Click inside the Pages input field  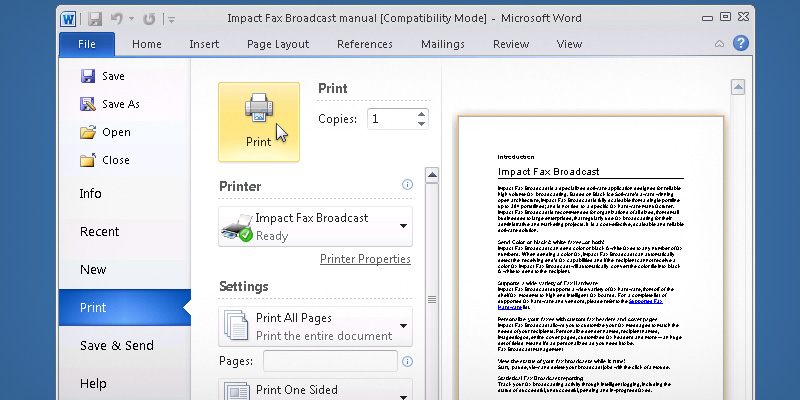(330, 361)
